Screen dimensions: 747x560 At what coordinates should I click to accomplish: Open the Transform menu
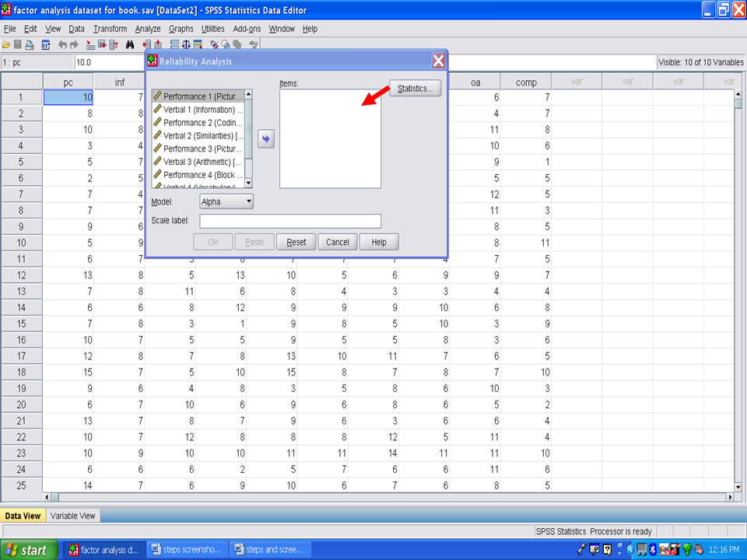tap(110, 29)
